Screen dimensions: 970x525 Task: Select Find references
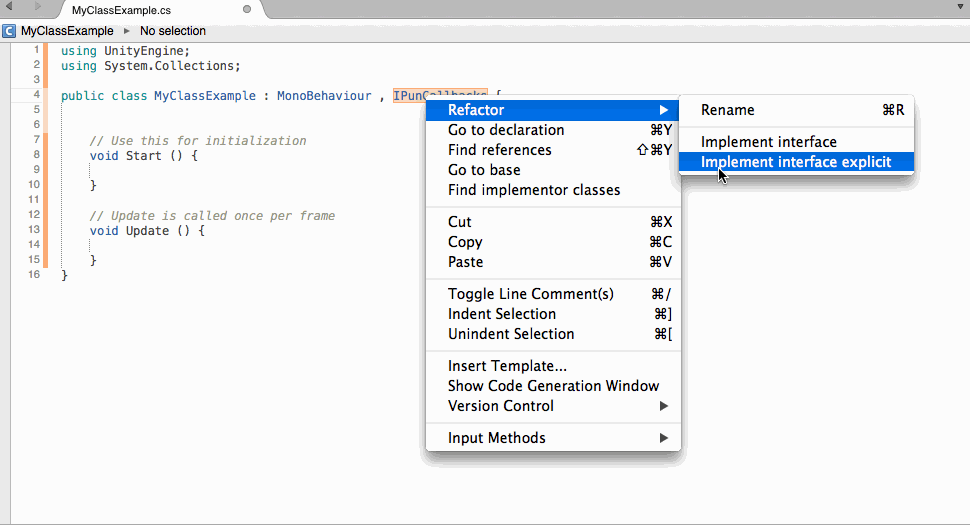[553, 150]
